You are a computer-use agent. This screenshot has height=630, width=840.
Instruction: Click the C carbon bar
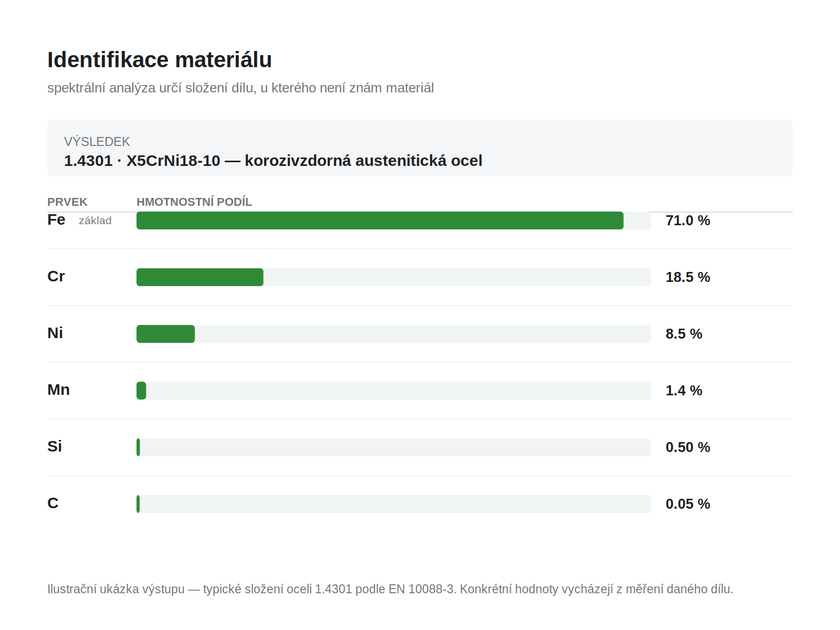[393, 504]
